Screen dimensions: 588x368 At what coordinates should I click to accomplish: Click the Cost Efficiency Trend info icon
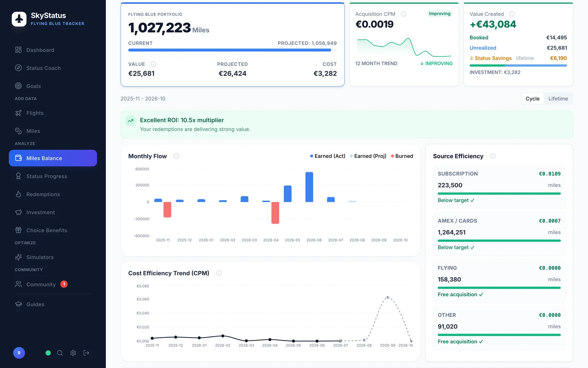[x=219, y=273]
